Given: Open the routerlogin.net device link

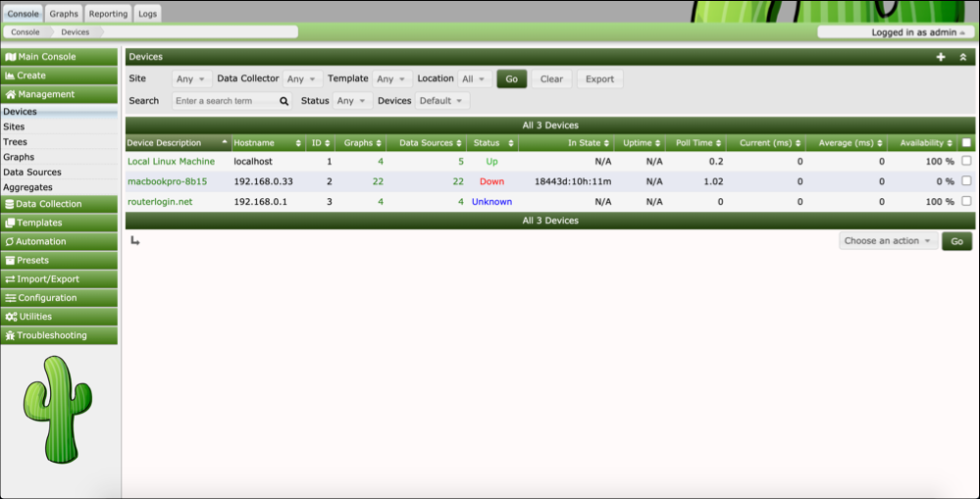Looking at the screenshot, I should [x=160, y=201].
